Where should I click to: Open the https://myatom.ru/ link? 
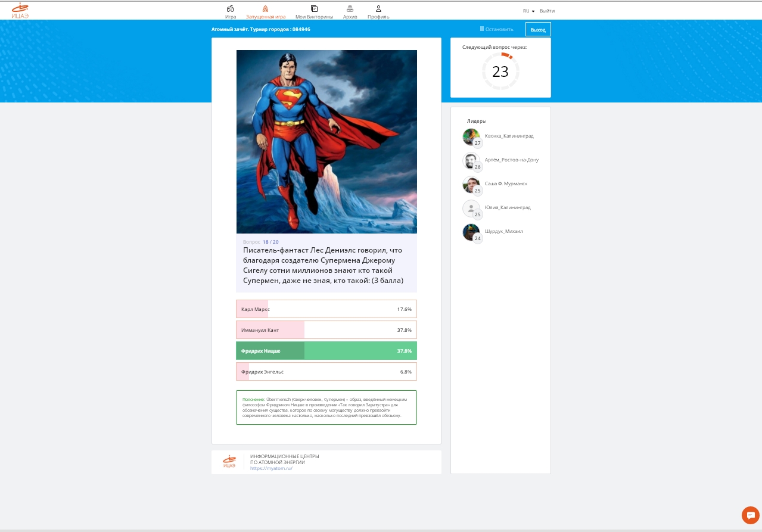271,468
